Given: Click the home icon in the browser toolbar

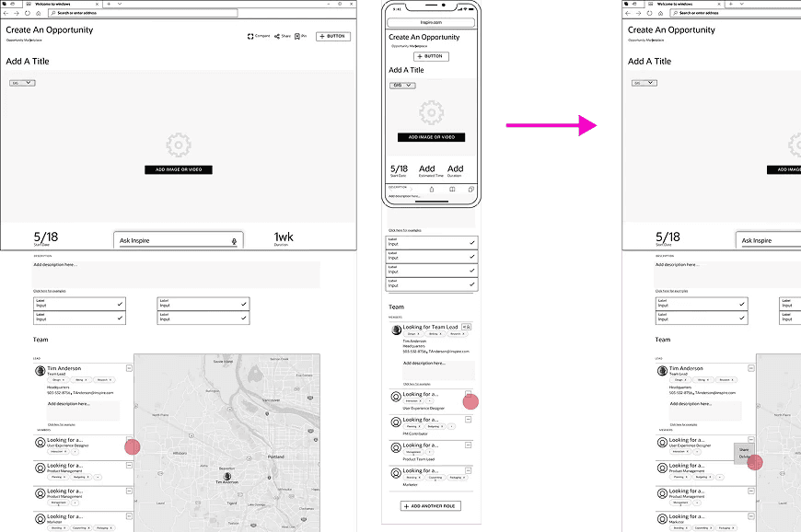Looking at the screenshot, I should [x=39, y=13].
